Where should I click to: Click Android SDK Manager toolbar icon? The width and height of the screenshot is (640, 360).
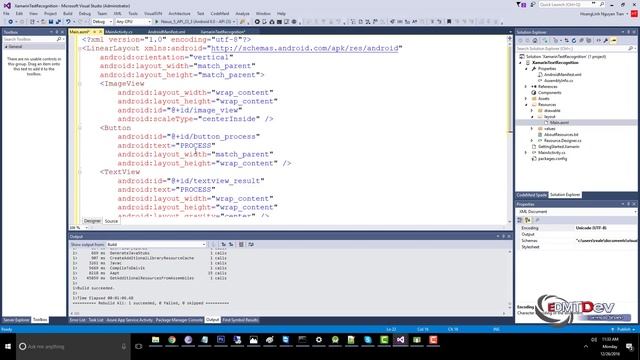click(x=272, y=21)
